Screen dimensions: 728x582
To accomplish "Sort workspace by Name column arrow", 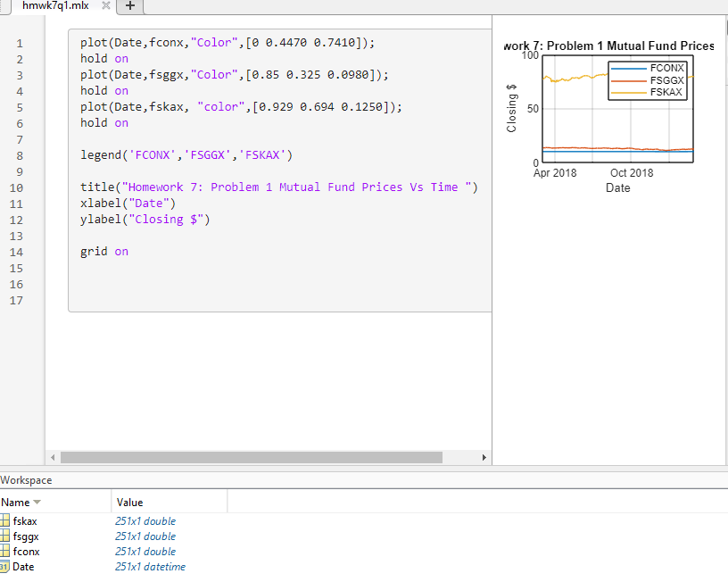I will (x=37, y=502).
